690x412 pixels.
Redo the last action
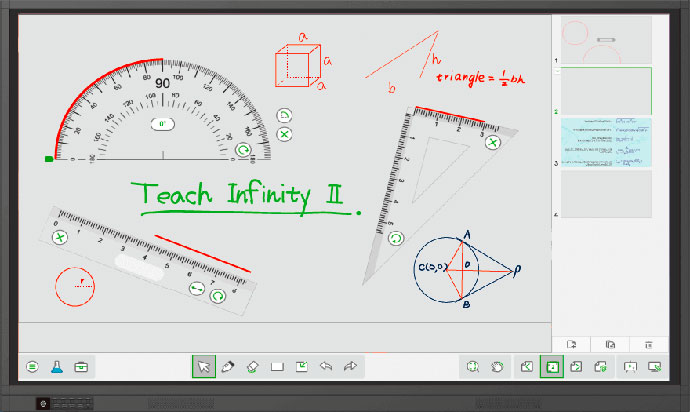click(350, 366)
